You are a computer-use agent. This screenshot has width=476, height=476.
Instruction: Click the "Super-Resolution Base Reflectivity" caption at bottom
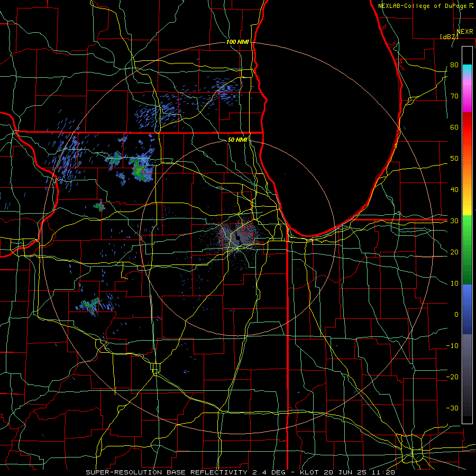click(167, 472)
